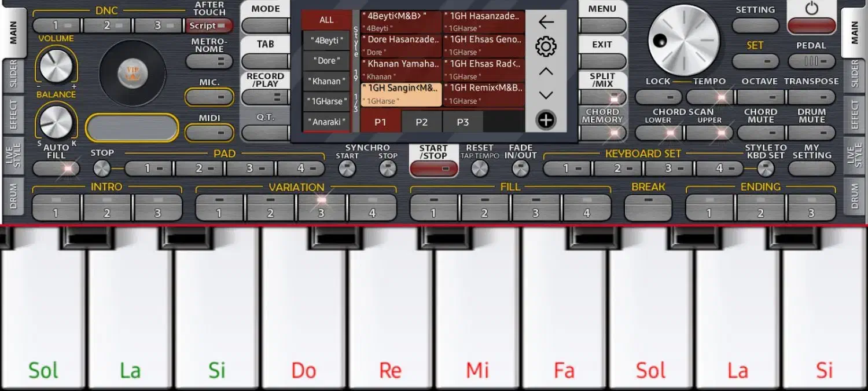Enable the Mic. button
Screen dimensions: 868x391
pos(209,97)
